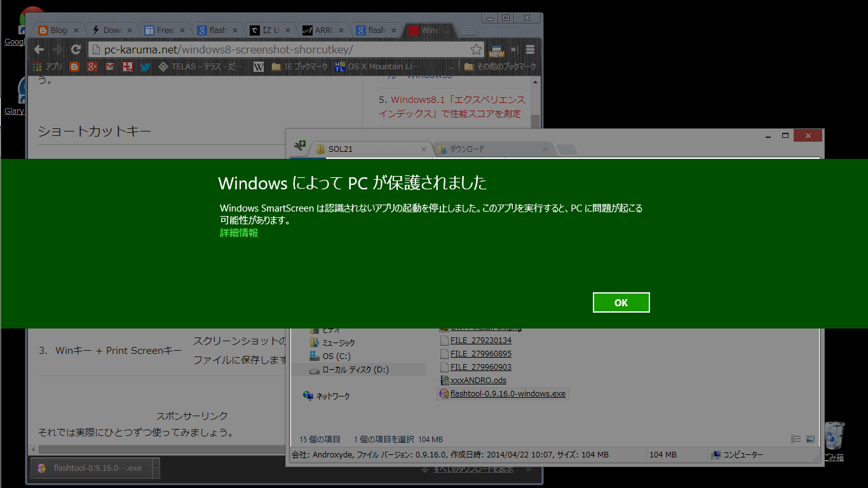Viewport: 868px width, 488px height.
Task: Open Gmail from the bookmarks bar icon
Action: point(110,66)
